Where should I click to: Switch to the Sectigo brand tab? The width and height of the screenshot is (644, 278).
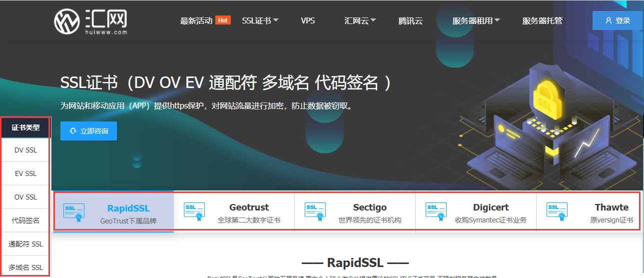pyautogui.click(x=355, y=212)
